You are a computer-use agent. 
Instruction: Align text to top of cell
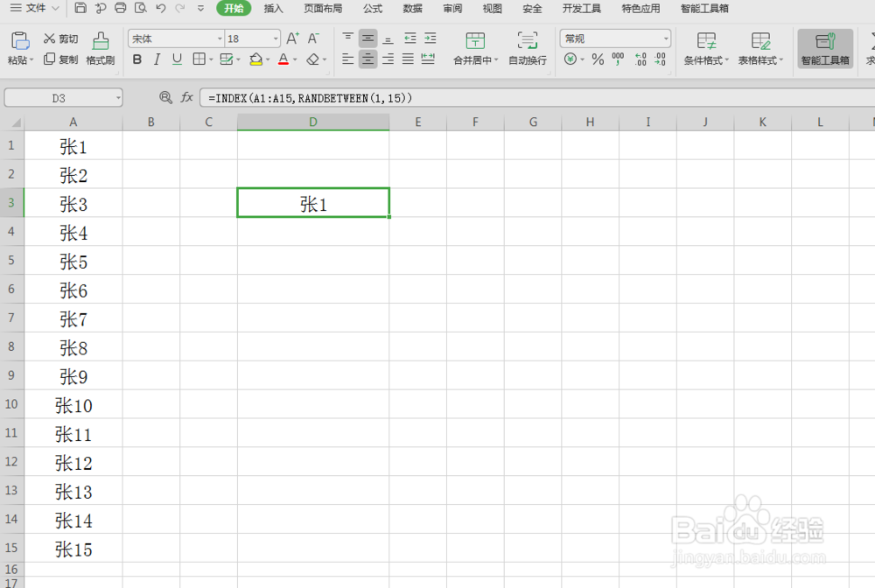point(347,38)
